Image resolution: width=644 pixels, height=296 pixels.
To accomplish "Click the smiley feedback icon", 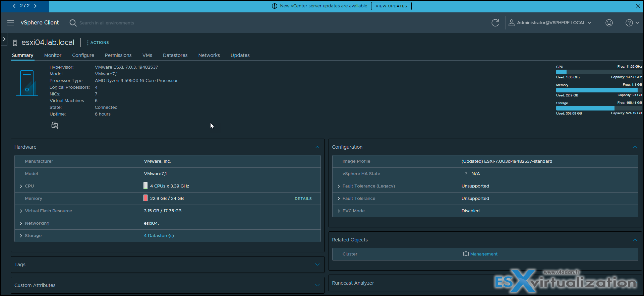I will click(x=609, y=23).
